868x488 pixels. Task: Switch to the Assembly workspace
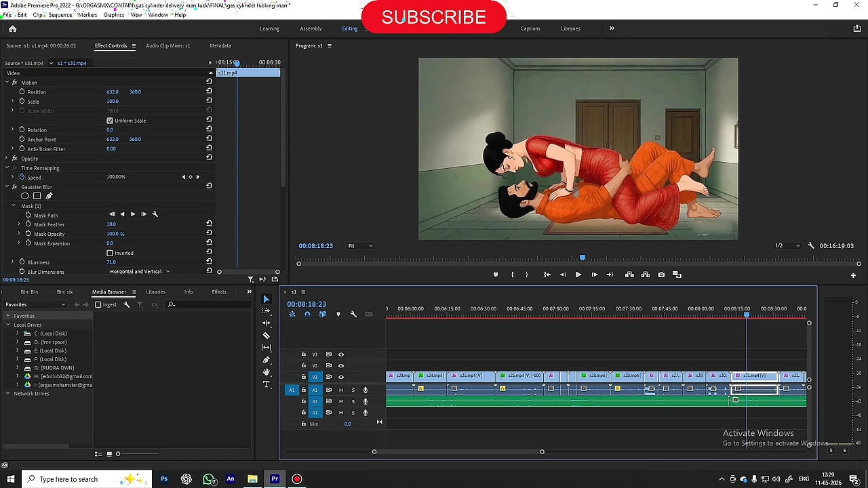click(x=311, y=28)
